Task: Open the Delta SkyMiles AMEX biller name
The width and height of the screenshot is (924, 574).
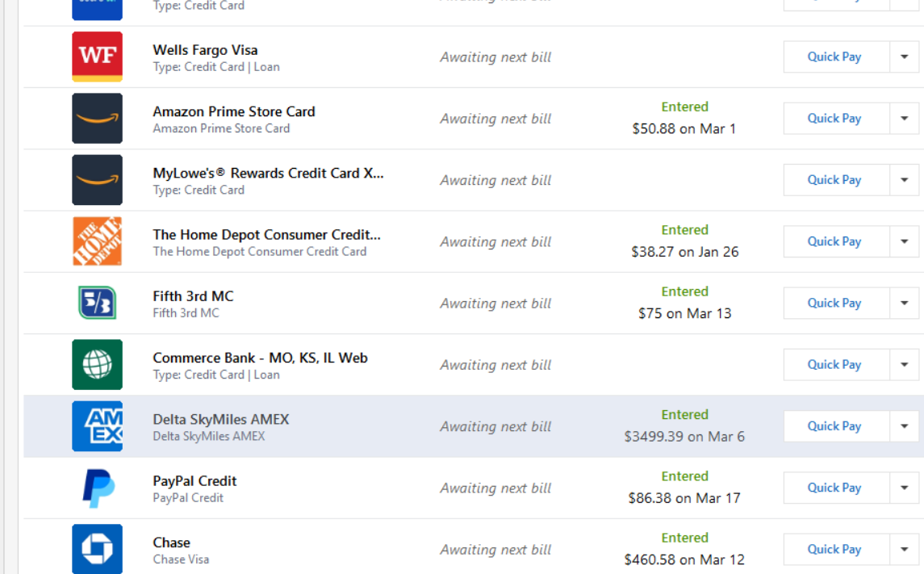Action: 220,420
